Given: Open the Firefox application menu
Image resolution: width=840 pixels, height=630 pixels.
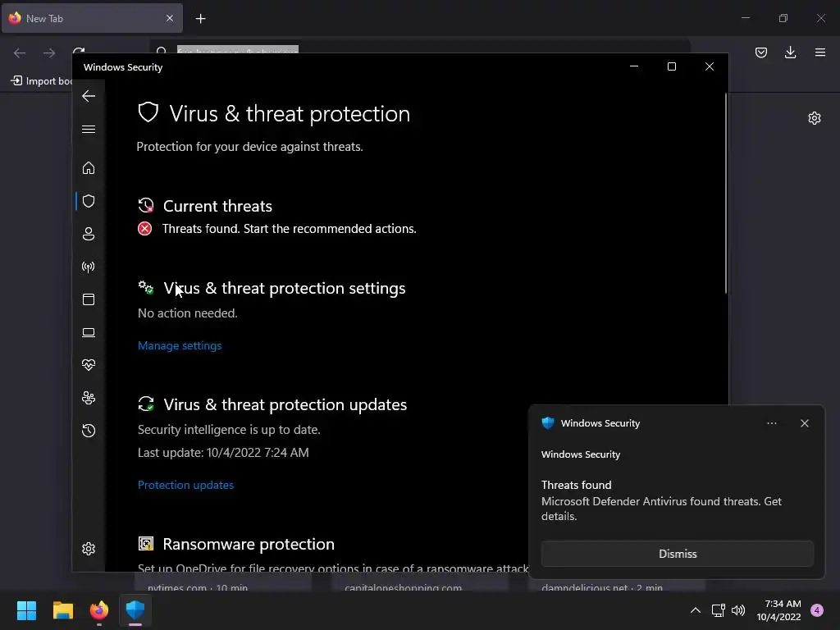Looking at the screenshot, I should 819,52.
